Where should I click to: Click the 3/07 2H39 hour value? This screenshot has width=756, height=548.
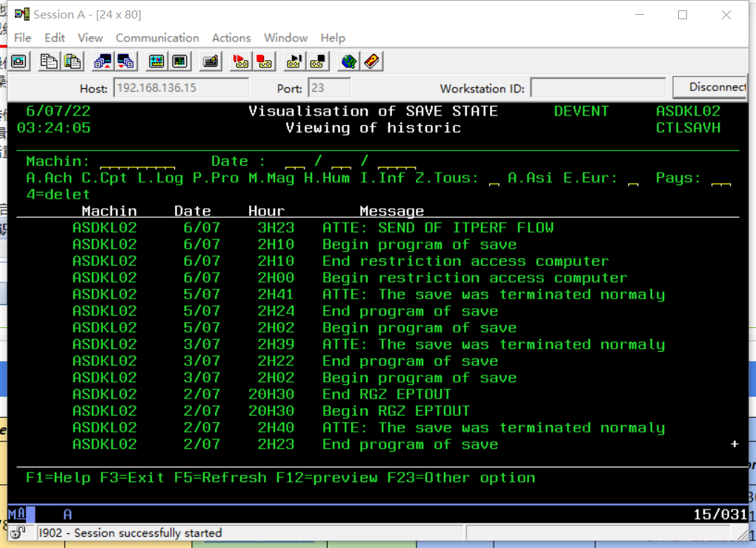click(x=276, y=344)
